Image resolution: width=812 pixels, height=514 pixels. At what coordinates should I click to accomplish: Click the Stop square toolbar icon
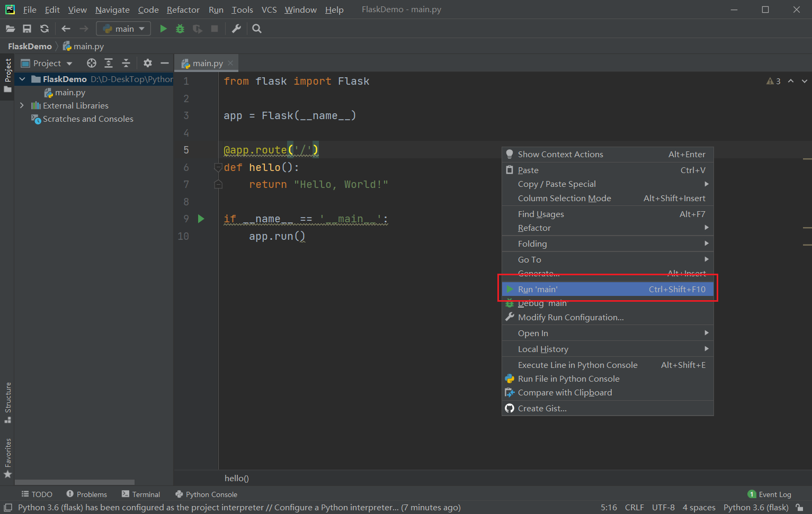tap(215, 29)
